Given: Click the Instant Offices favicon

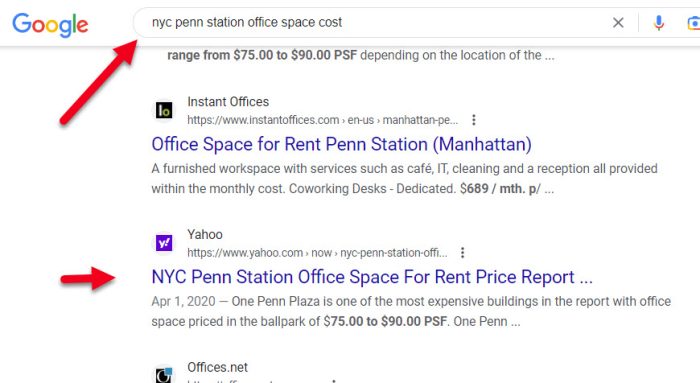Looking at the screenshot, I should (x=164, y=110).
